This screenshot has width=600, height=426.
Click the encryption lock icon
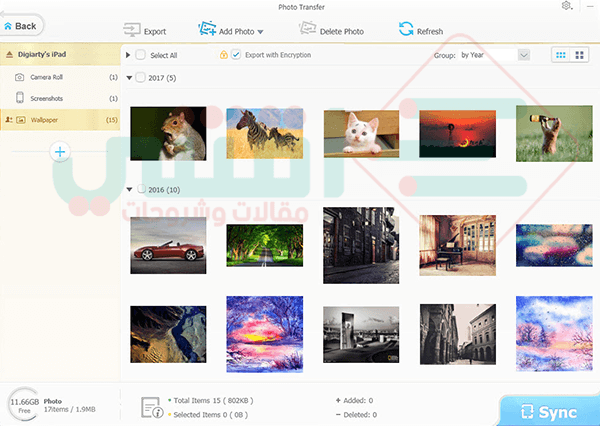(224, 55)
